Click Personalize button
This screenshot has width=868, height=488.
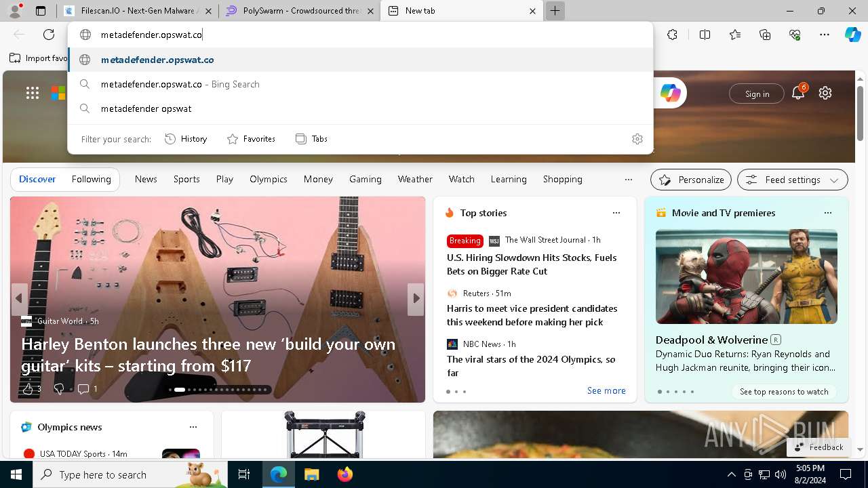691,180
